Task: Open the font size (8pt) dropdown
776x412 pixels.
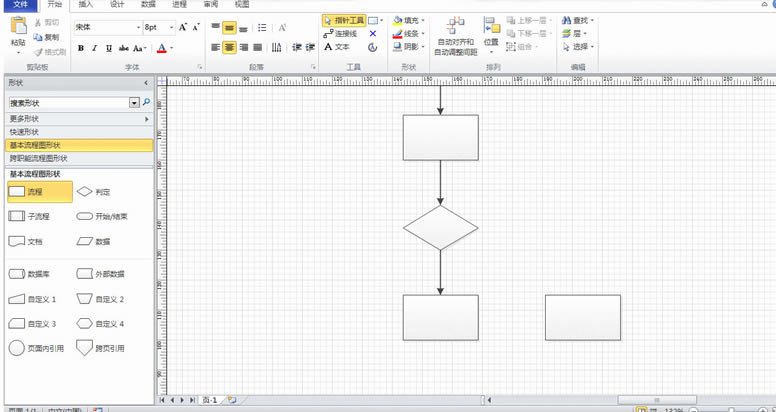Action: point(172,28)
